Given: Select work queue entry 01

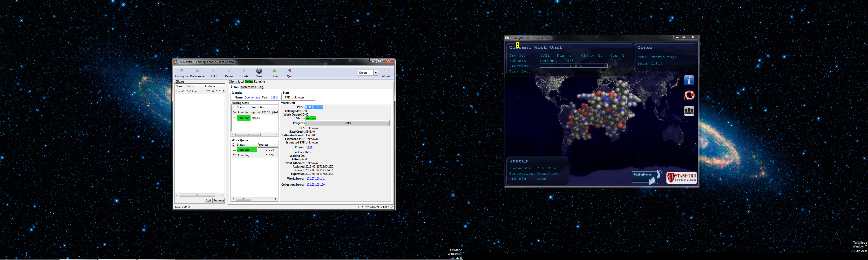Looking at the screenshot, I should pos(254,150).
